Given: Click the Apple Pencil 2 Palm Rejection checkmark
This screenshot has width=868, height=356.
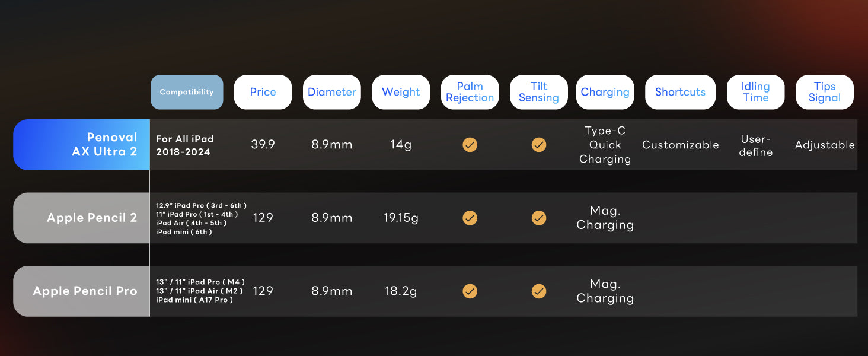Looking at the screenshot, I should pos(470,218).
